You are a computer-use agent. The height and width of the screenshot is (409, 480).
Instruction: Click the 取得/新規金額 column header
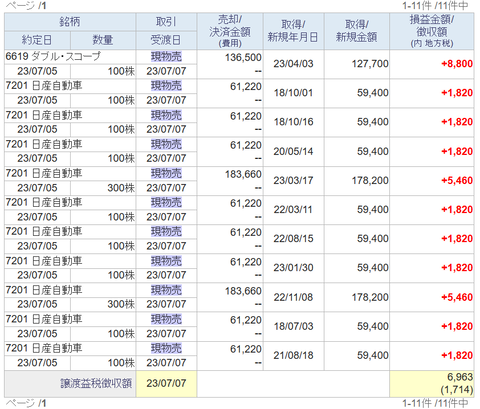[x=356, y=31]
